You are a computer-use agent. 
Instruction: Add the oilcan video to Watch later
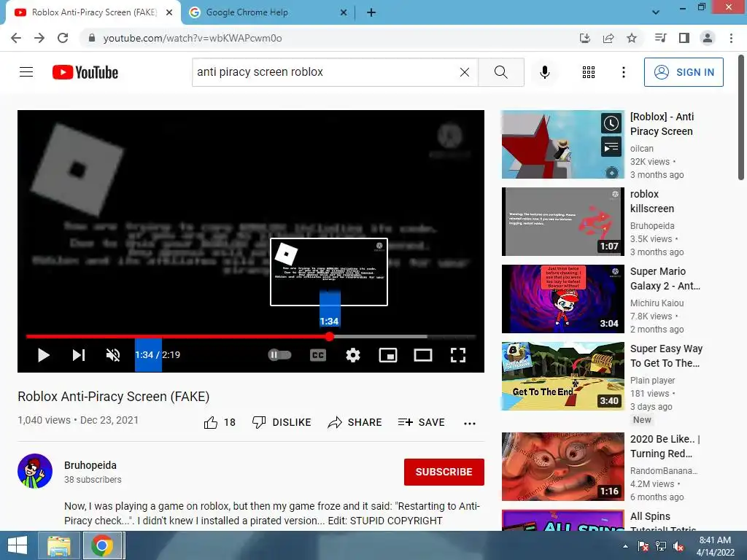[611, 124]
